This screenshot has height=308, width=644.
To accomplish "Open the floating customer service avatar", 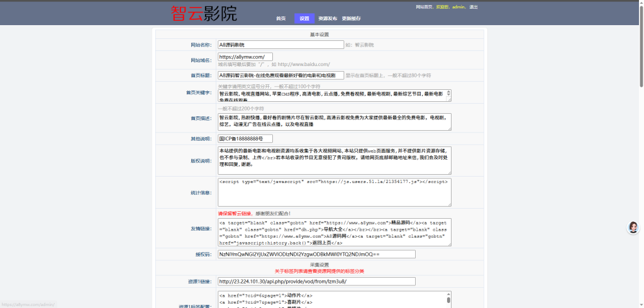I will point(633,228).
